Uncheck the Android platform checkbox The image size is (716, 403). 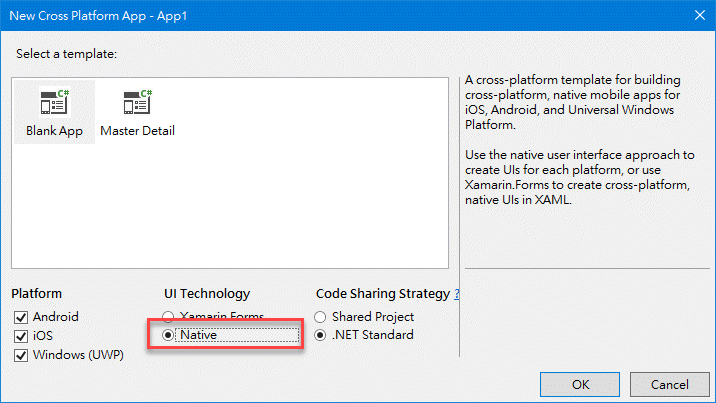[x=21, y=317]
